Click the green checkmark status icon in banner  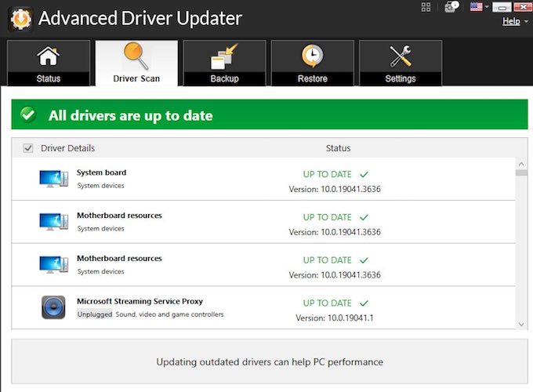(x=28, y=114)
